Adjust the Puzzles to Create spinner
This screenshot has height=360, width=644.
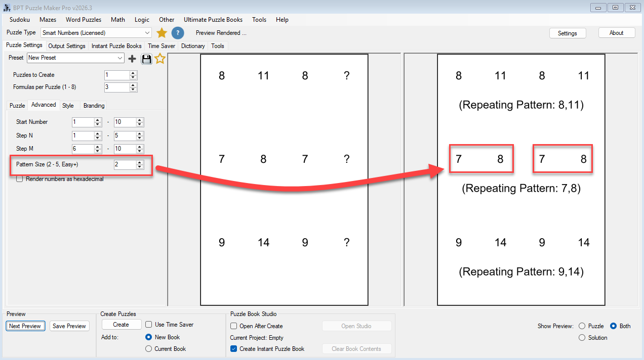tap(133, 75)
